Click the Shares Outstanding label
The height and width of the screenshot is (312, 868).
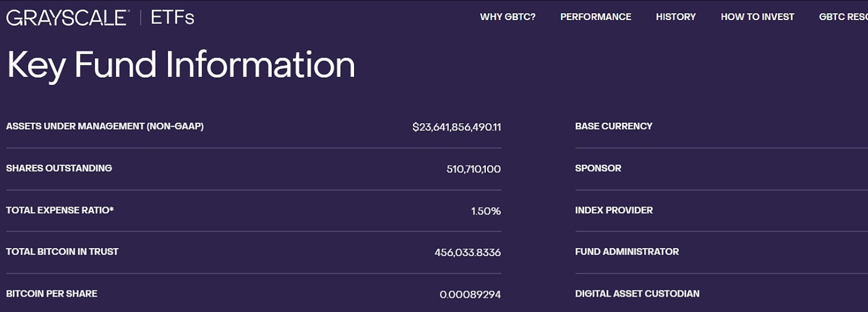[59, 168]
